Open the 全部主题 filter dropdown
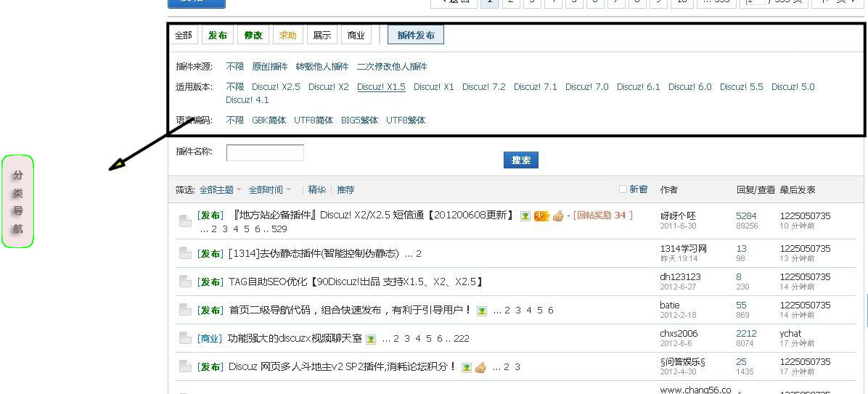 click(221, 190)
